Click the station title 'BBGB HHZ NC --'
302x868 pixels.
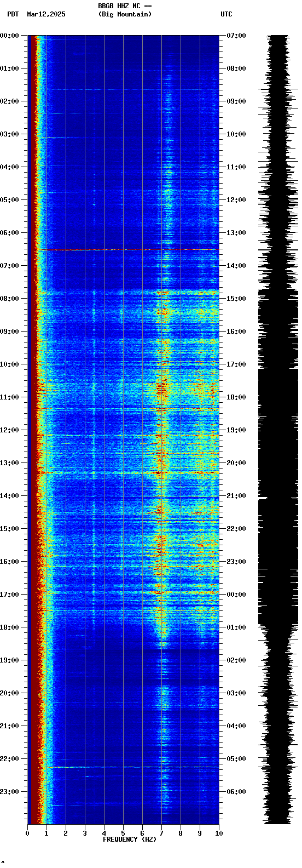point(125,6)
